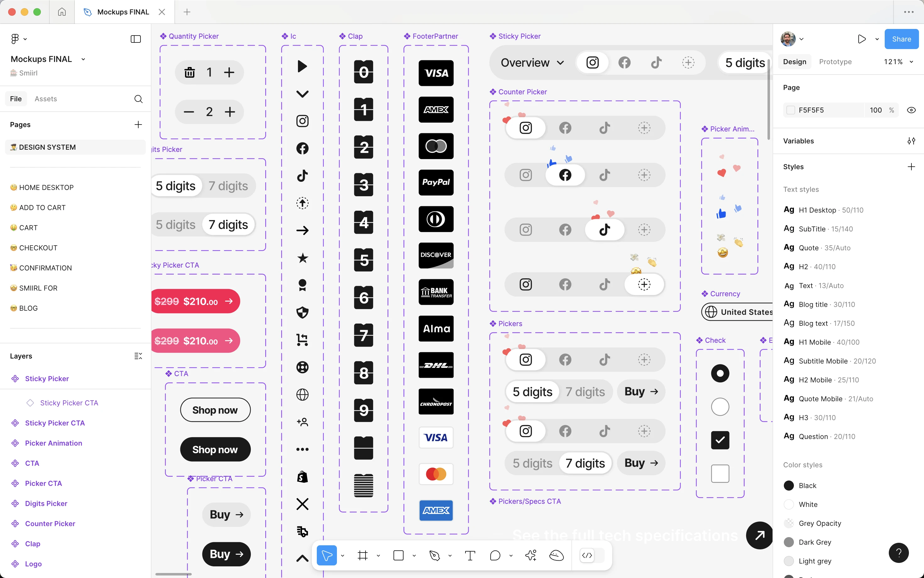924x578 pixels.
Task: Select the Frame tool
Action: pyautogui.click(x=362, y=555)
